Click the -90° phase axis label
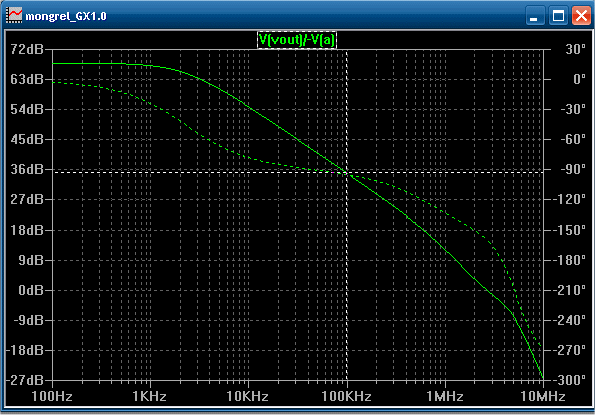Viewport: 595px width, 415px height. tap(573, 169)
